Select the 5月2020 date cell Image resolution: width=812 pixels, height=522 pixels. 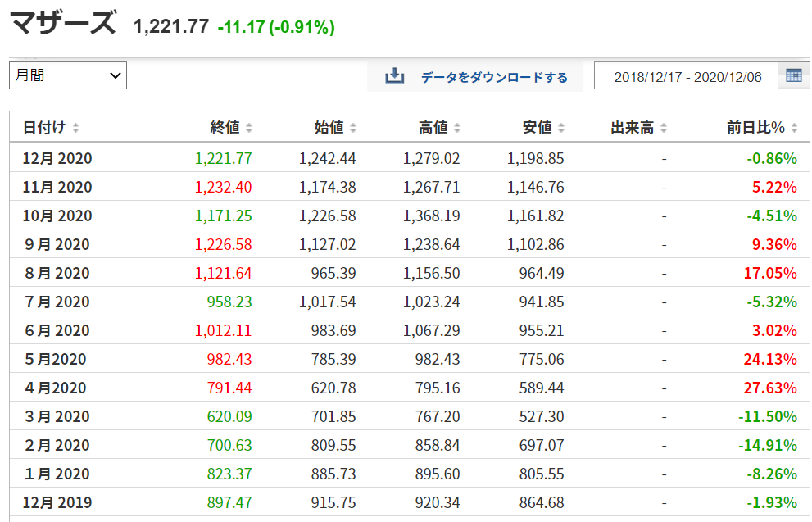56,359
